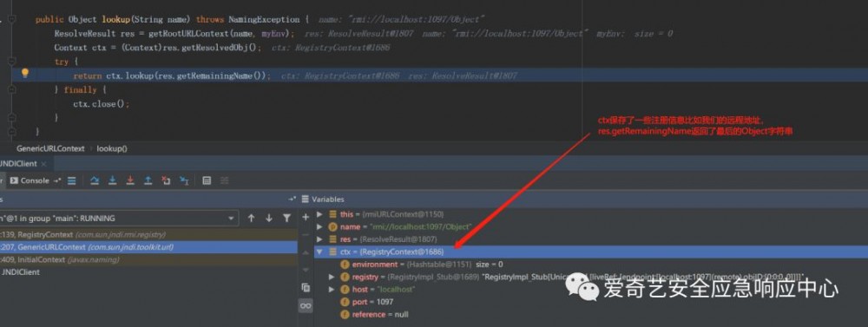
Task: Click getResolvedObj() in the code editor
Action: click(x=220, y=48)
